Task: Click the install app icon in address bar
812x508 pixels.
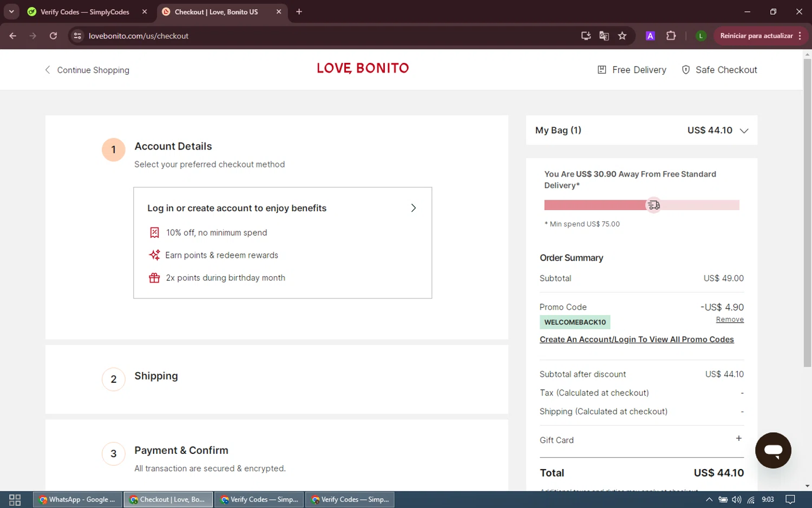Action: click(x=586, y=36)
